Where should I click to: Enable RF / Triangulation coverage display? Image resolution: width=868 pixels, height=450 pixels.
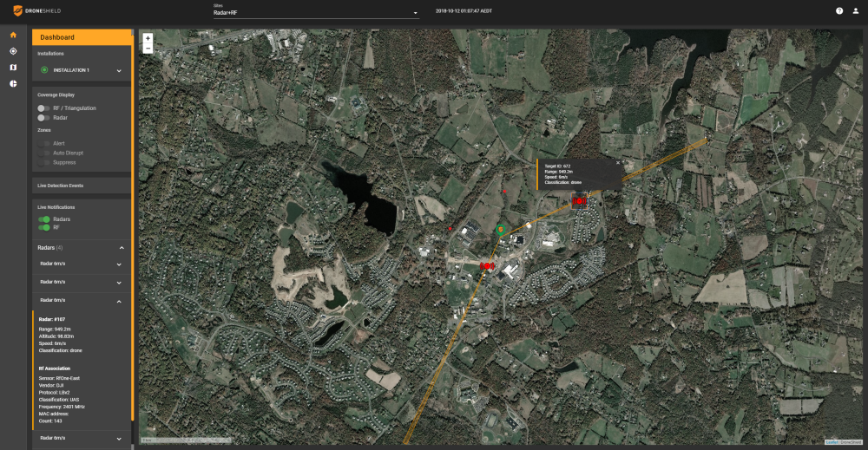pyautogui.click(x=43, y=108)
